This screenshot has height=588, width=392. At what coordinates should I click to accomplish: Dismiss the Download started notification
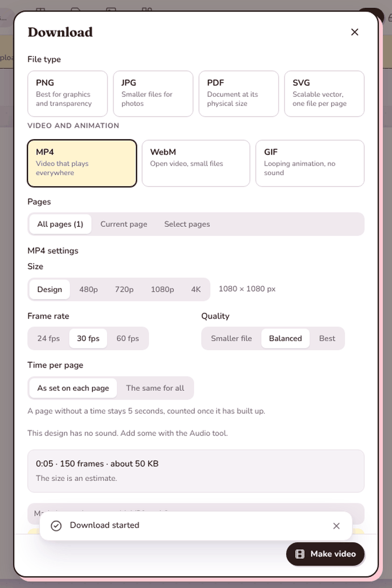coord(336,526)
